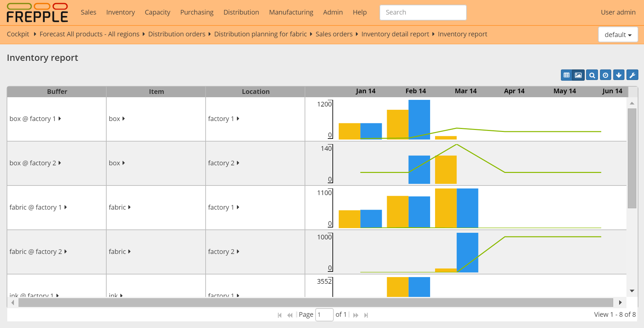
Task: Click the clock icon to change time buckets
Action: point(605,75)
